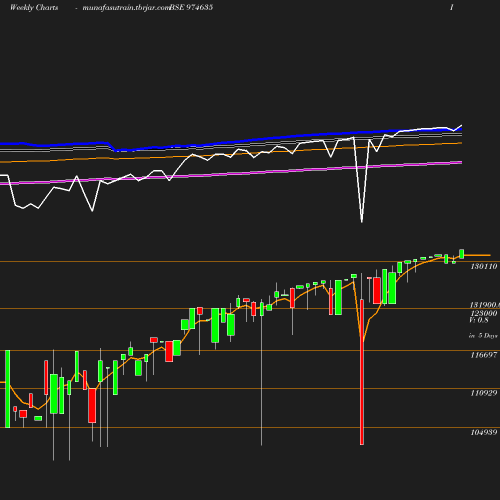Click the 116697 price level label
The image size is (500, 500).
tap(484, 355)
